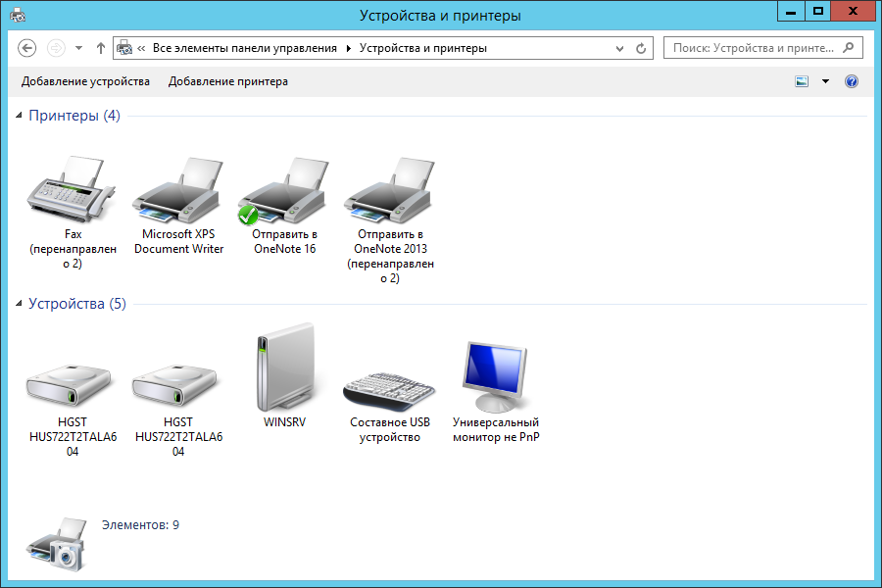882x588 pixels.
Task: Click the back navigation arrow
Action: (x=27, y=48)
